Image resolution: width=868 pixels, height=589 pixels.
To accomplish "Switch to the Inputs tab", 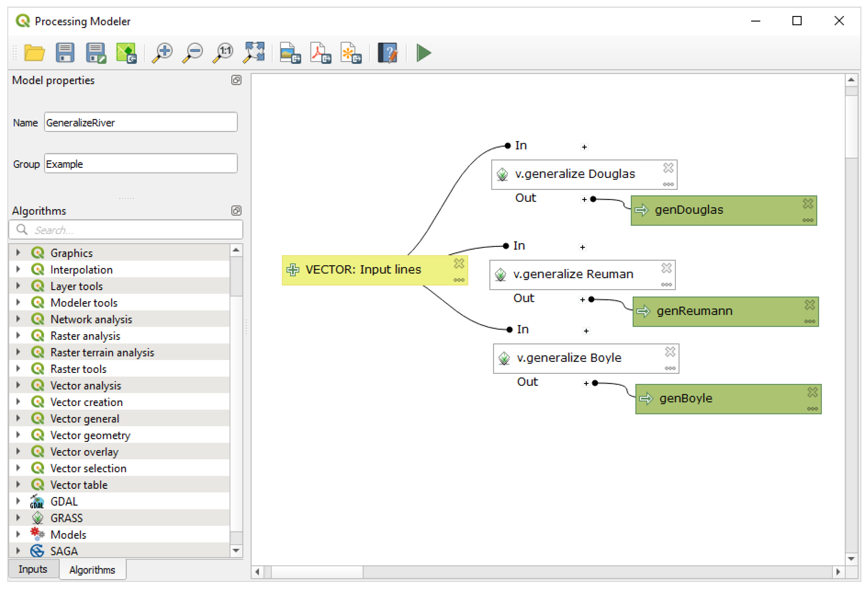I will point(33,569).
